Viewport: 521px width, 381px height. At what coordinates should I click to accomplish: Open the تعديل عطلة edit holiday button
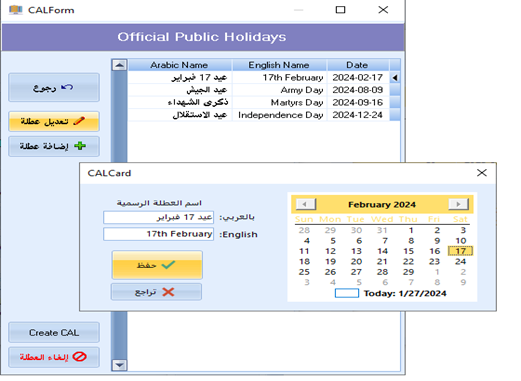[x=54, y=121]
